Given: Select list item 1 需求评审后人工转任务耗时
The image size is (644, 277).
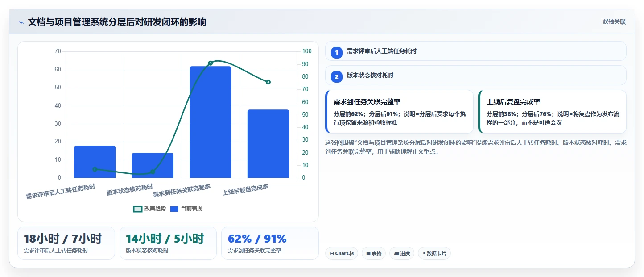Looking at the screenshot, I should point(476,51).
